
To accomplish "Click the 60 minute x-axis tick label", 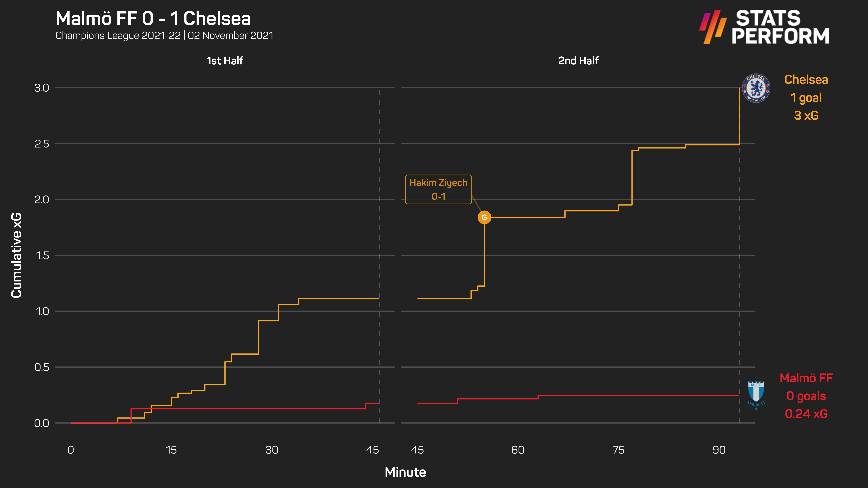I will 518,450.
